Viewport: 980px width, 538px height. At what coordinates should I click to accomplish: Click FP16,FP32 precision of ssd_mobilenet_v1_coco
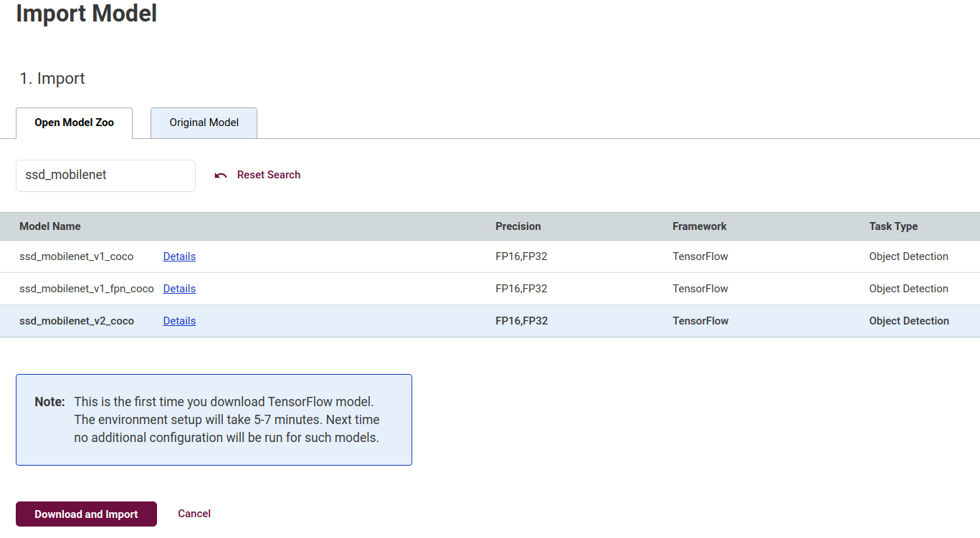click(521, 256)
